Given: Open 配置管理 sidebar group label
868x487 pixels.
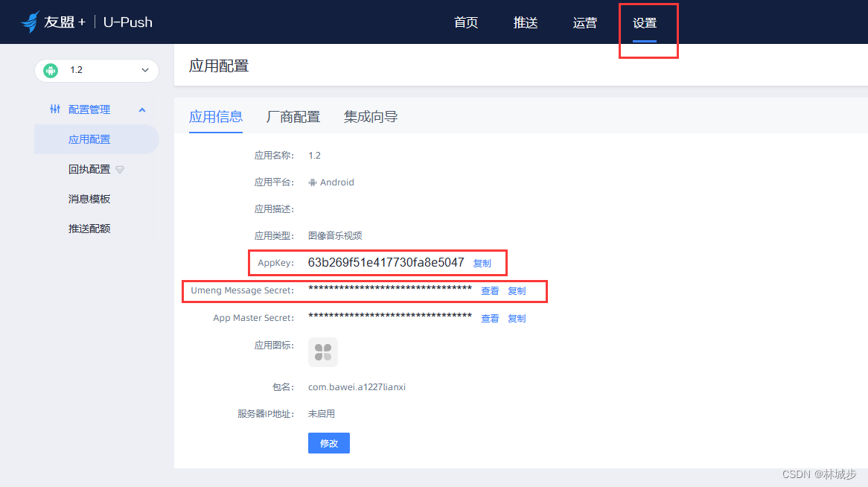Looking at the screenshot, I should click(89, 109).
